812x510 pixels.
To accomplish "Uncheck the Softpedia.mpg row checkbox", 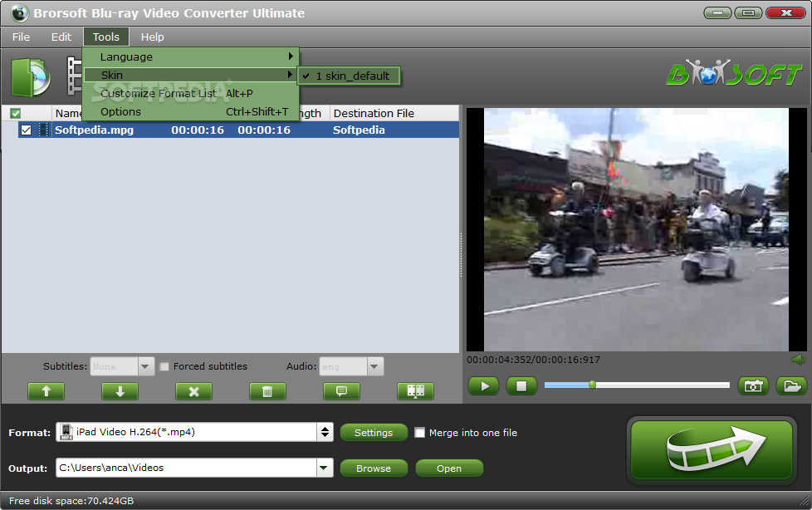I will 26,130.
